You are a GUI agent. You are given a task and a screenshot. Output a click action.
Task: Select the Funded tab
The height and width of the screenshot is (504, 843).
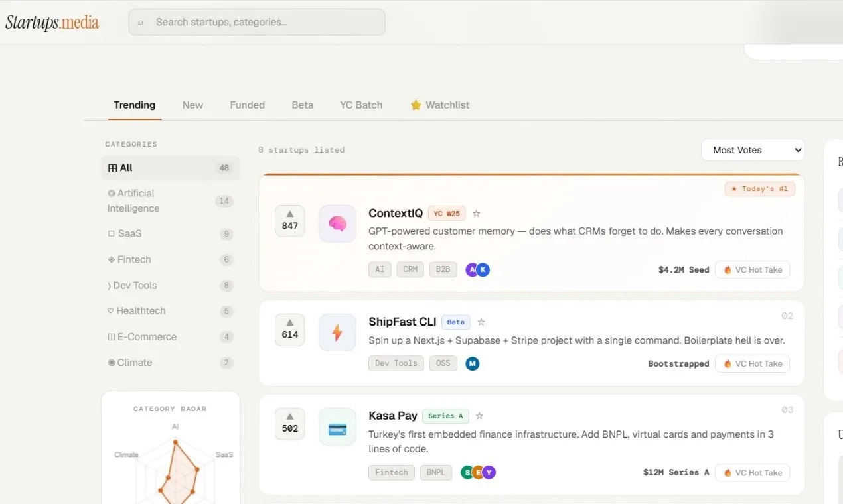pyautogui.click(x=248, y=105)
